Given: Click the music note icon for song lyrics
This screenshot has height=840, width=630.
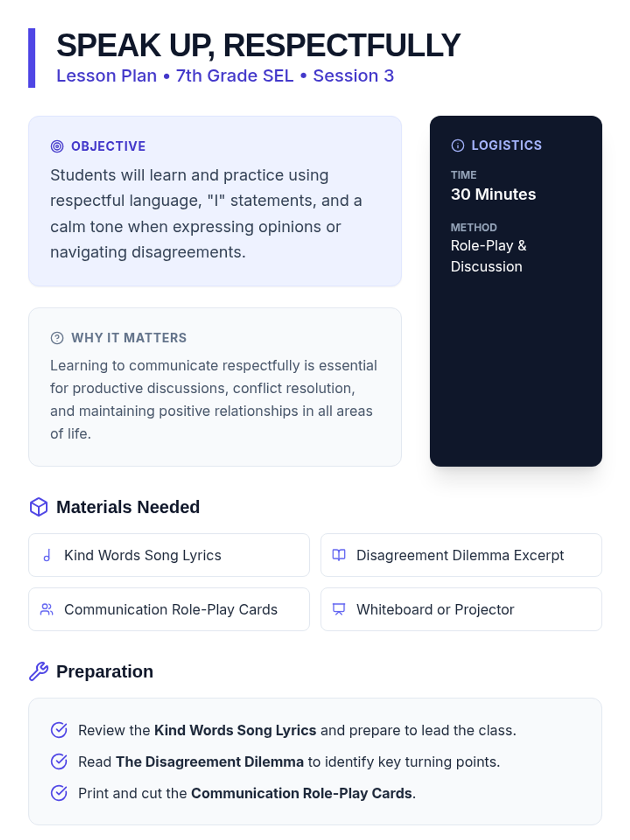Looking at the screenshot, I should 47,555.
